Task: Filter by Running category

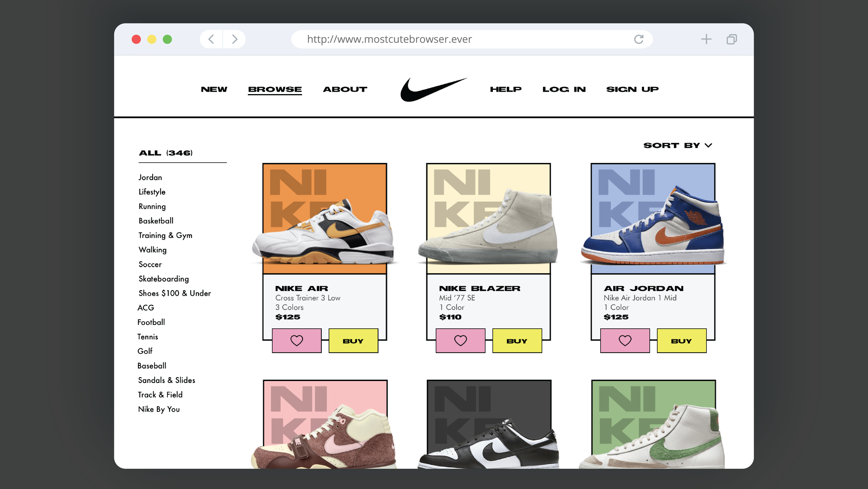Action: [152, 207]
